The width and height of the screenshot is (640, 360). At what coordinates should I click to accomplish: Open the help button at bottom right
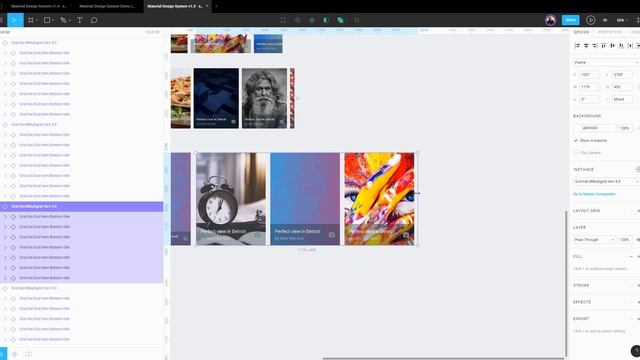coord(636,351)
